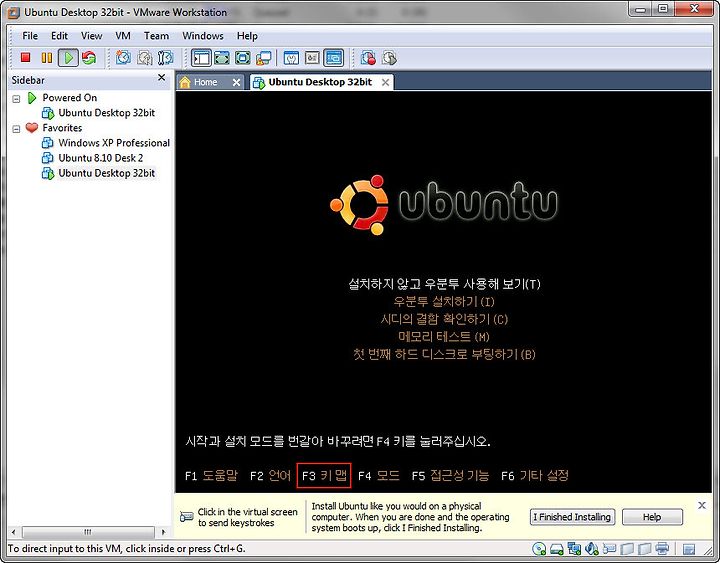Open the message log icon in status bar

(689, 549)
